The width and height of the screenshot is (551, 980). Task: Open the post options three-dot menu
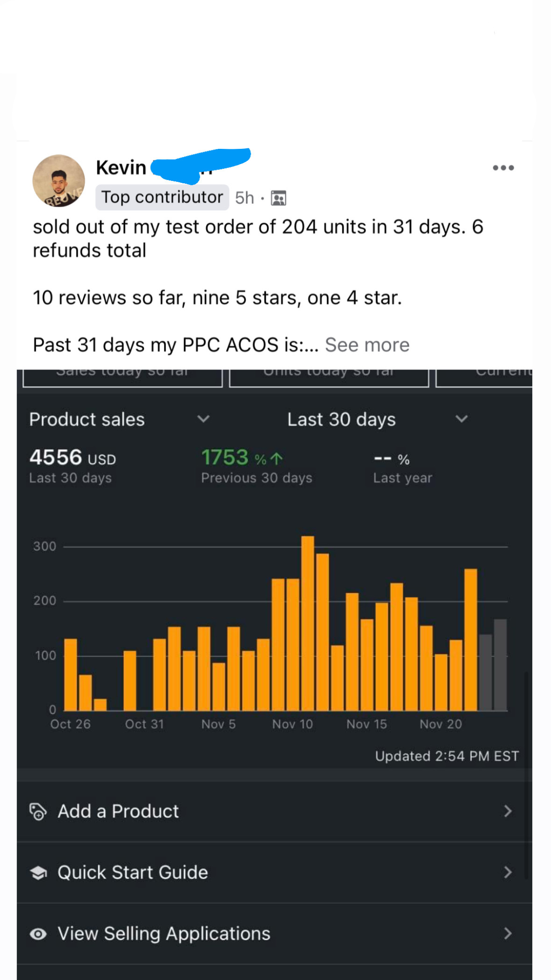pyautogui.click(x=502, y=167)
